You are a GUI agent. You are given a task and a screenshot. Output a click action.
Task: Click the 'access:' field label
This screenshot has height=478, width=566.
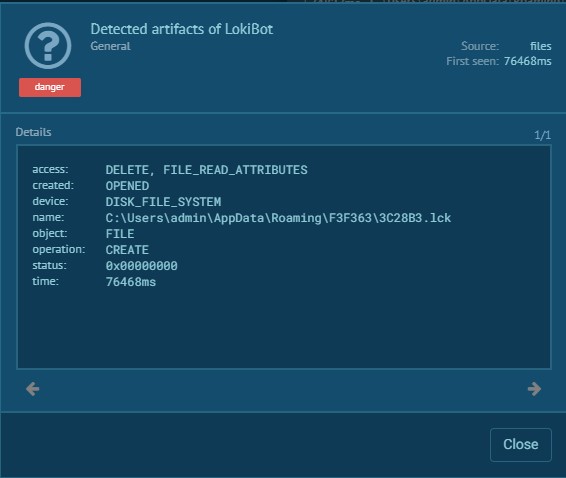(50, 169)
